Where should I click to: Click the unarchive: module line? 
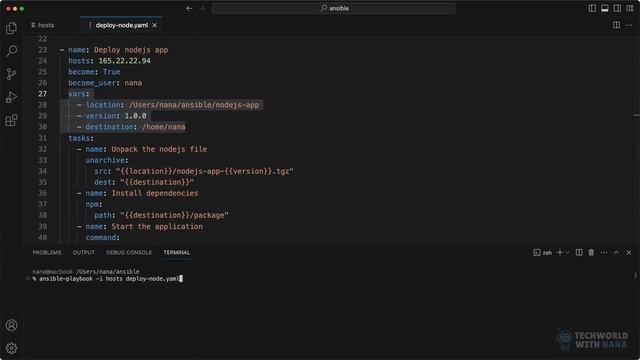pyautogui.click(x=107, y=160)
